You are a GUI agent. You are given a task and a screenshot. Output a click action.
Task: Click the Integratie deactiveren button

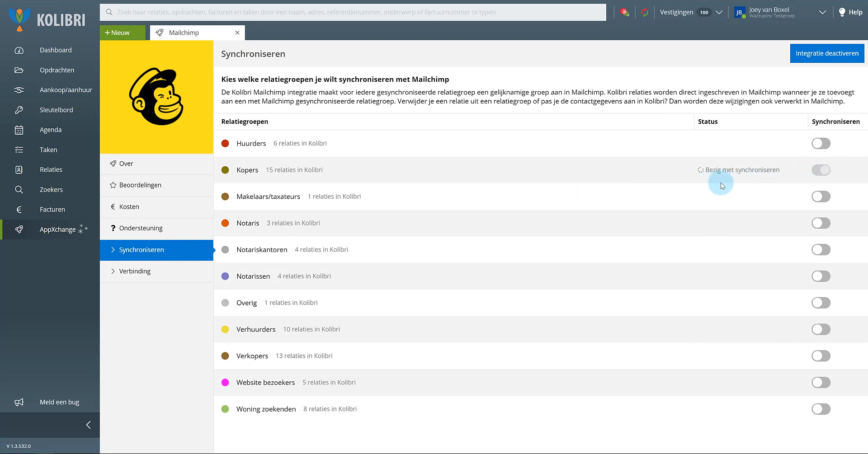pyautogui.click(x=827, y=53)
